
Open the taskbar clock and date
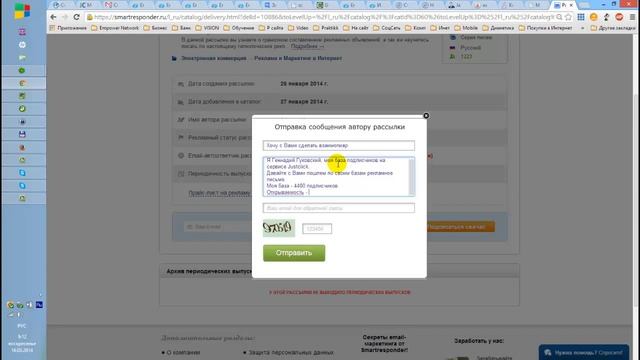tap(22, 344)
